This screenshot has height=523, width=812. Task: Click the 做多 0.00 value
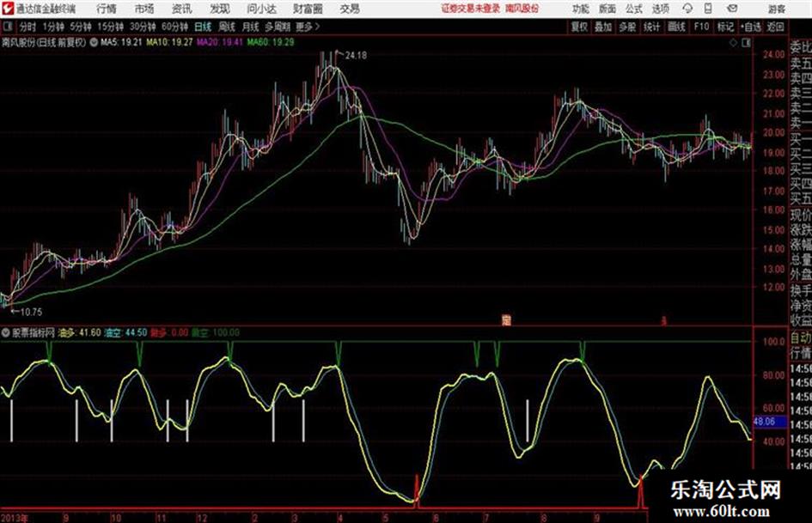click(169, 333)
